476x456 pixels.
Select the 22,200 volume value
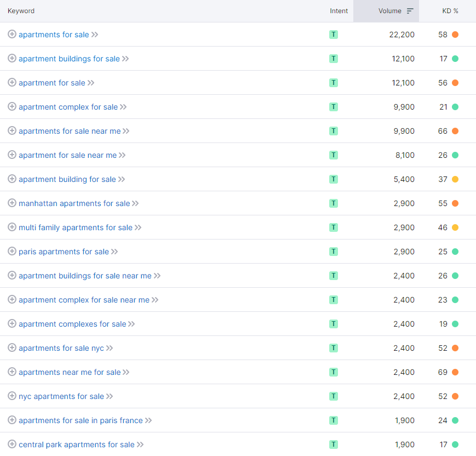pyautogui.click(x=402, y=35)
